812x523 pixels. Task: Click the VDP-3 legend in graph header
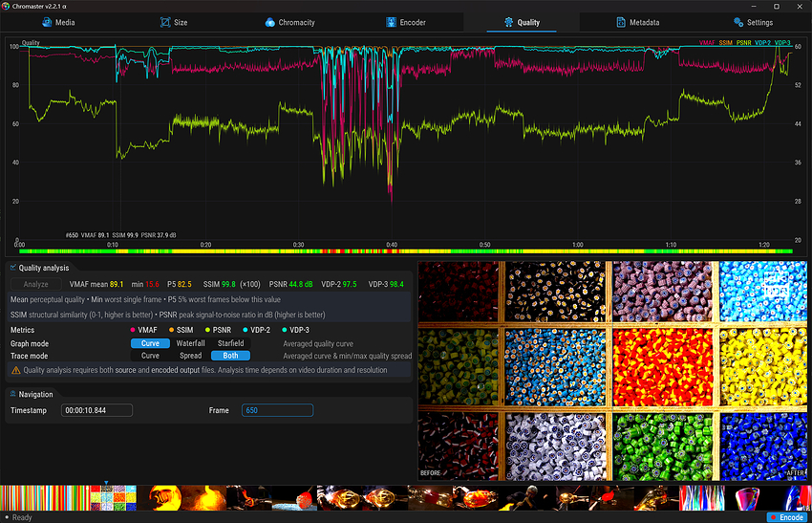[782, 42]
